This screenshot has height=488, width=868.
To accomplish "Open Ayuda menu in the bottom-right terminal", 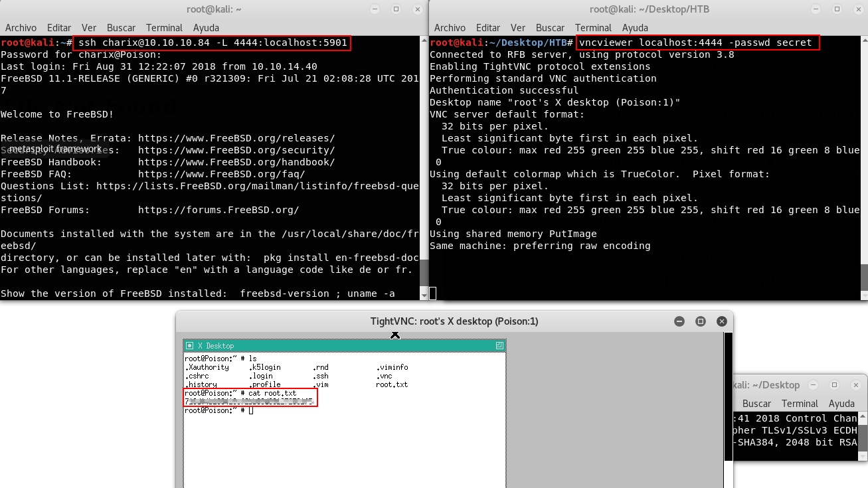I will pyautogui.click(x=841, y=404).
